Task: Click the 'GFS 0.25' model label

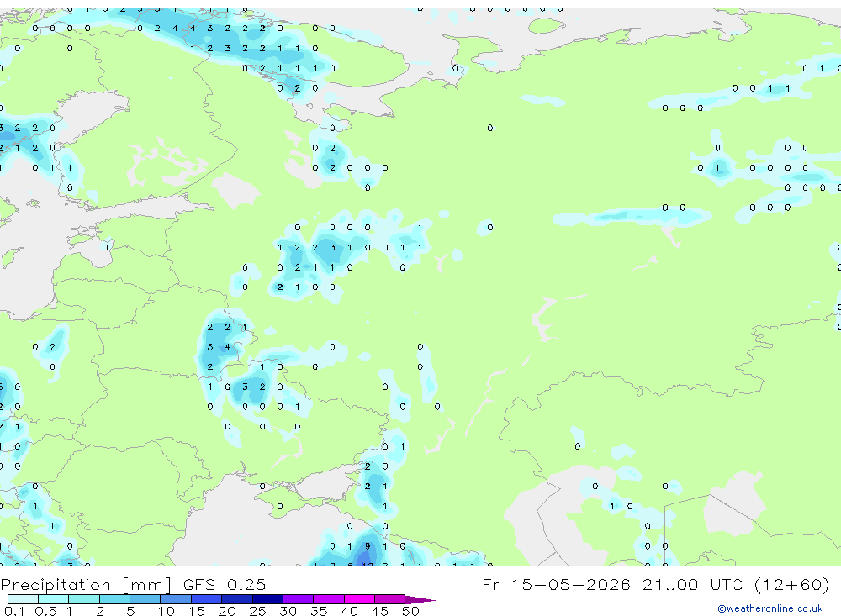Action: (225, 584)
